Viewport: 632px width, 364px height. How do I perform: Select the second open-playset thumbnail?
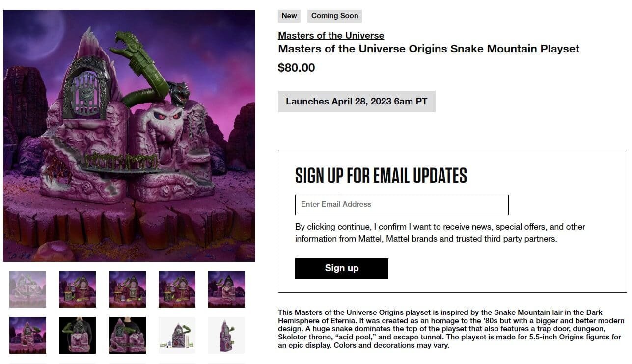click(77, 289)
